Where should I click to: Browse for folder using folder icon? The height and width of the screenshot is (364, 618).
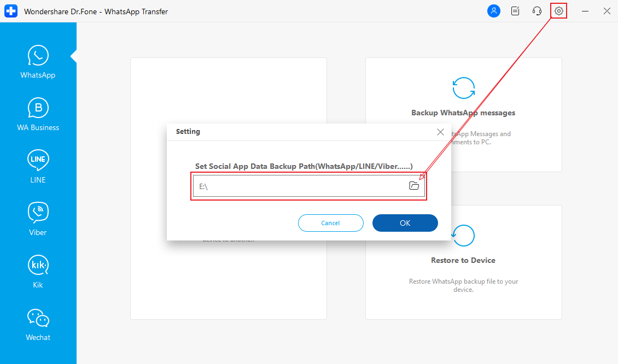click(x=414, y=186)
